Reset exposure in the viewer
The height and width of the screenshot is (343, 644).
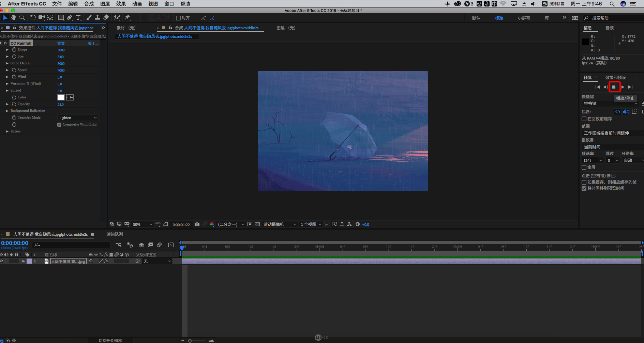pyautogui.click(x=358, y=224)
